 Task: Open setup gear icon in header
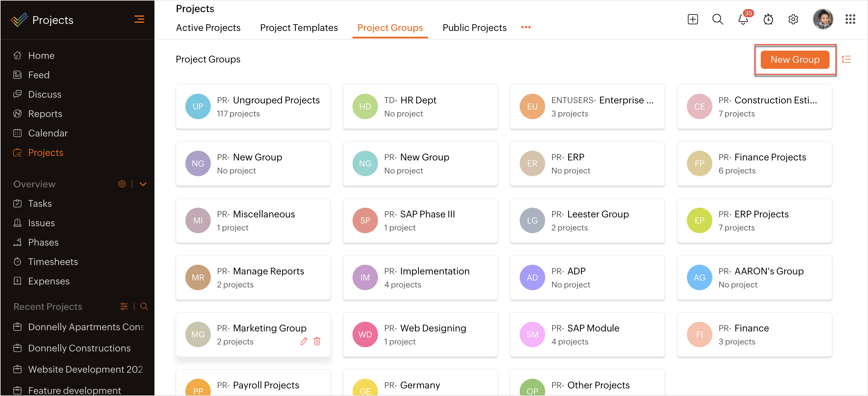click(793, 20)
